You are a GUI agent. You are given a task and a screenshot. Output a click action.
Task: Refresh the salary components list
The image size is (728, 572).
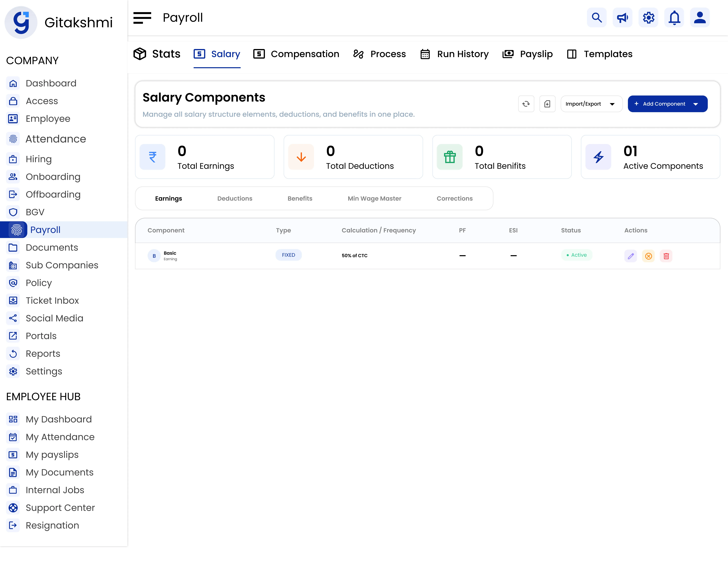point(526,104)
